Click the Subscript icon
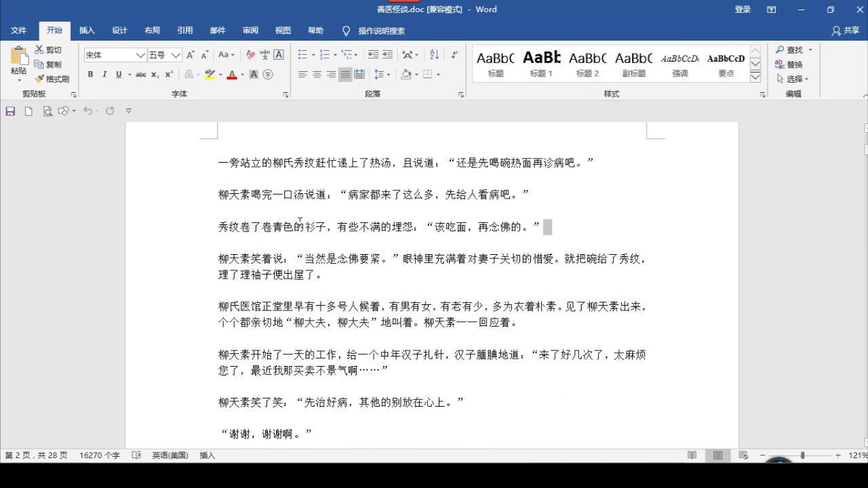The height and width of the screenshot is (488, 868). coord(156,74)
